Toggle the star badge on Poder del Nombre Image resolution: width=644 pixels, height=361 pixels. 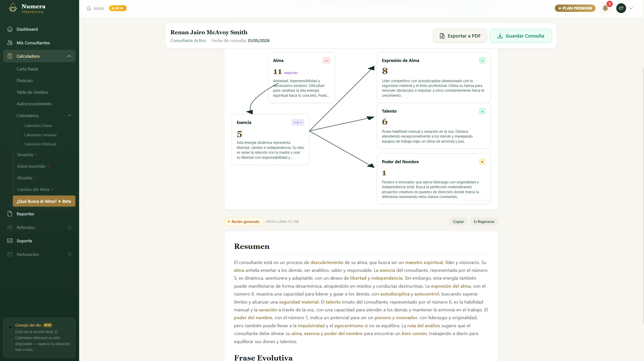482,162
